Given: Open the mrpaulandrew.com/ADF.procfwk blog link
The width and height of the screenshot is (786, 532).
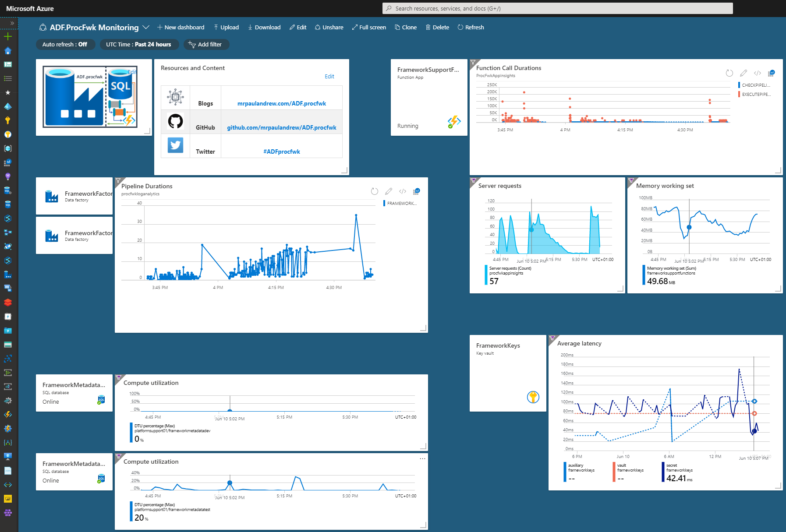Looking at the screenshot, I should (x=281, y=104).
